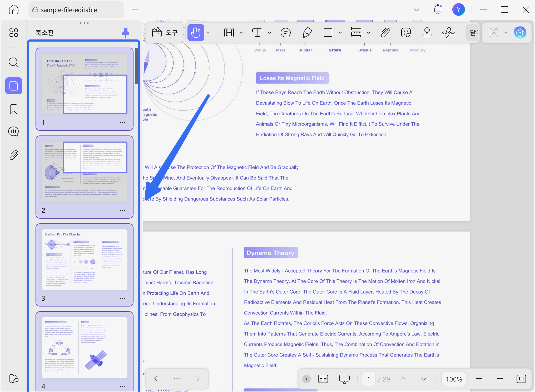This screenshot has width=535, height=392.
Task: Toggle the thumbnails panel in sidebar
Action: click(x=14, y=86)
